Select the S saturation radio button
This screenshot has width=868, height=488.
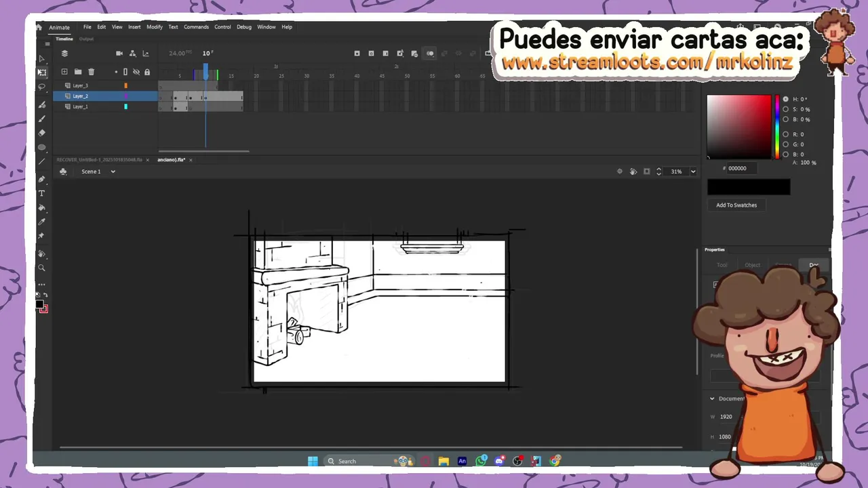click(x=786, y=109)
